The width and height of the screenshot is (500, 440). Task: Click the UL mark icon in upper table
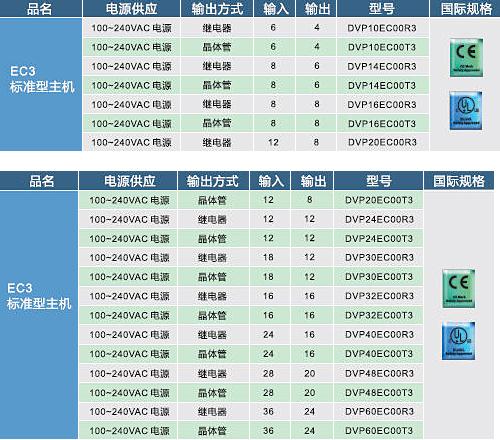pos(466,111)
